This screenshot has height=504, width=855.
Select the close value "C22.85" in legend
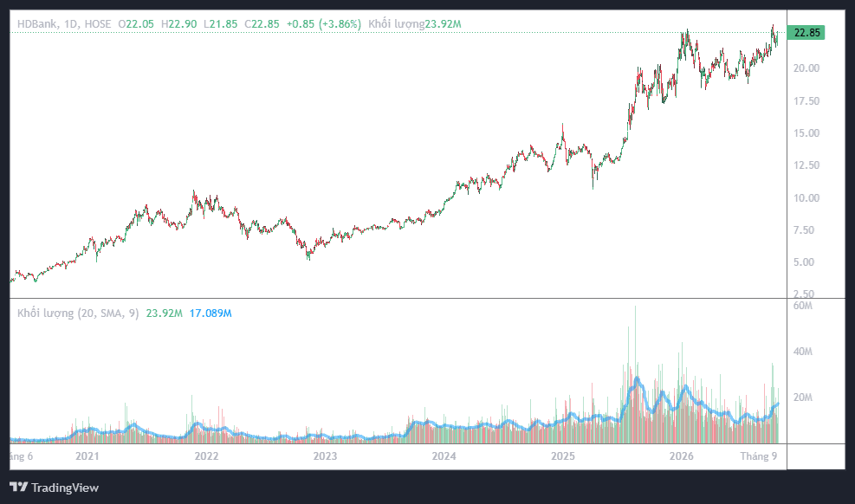[262, 24]
